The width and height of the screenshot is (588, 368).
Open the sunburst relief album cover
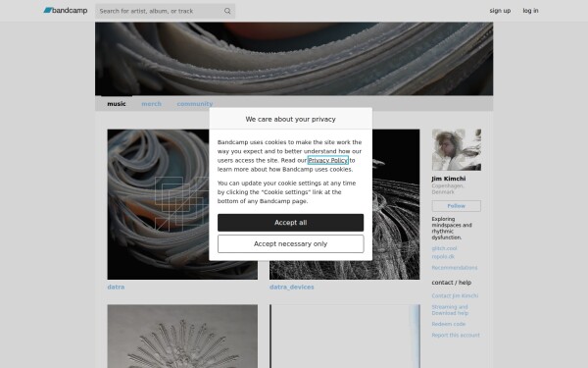pyautogui.click(x=182, y=336)
